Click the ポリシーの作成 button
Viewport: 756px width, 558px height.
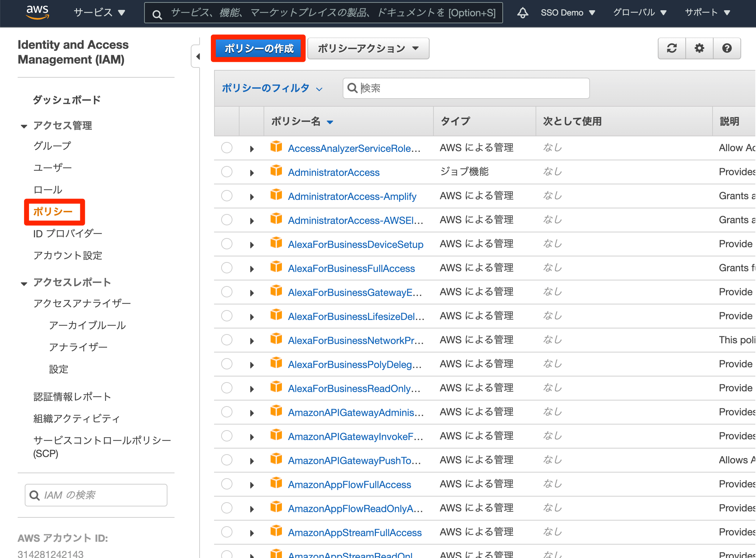(x=259, y=48)
